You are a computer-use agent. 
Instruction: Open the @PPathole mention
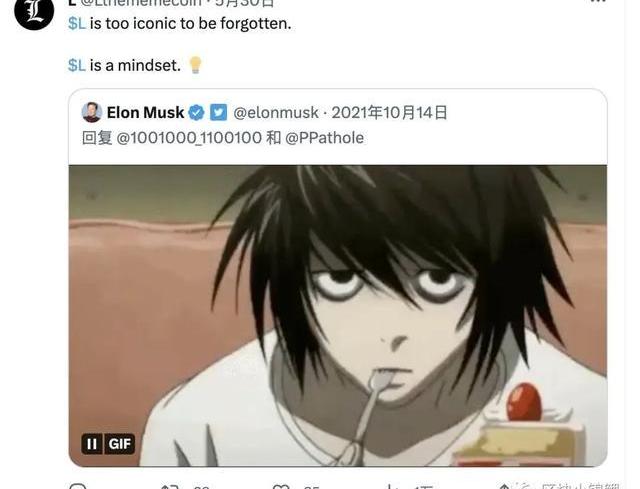(324, 138)
